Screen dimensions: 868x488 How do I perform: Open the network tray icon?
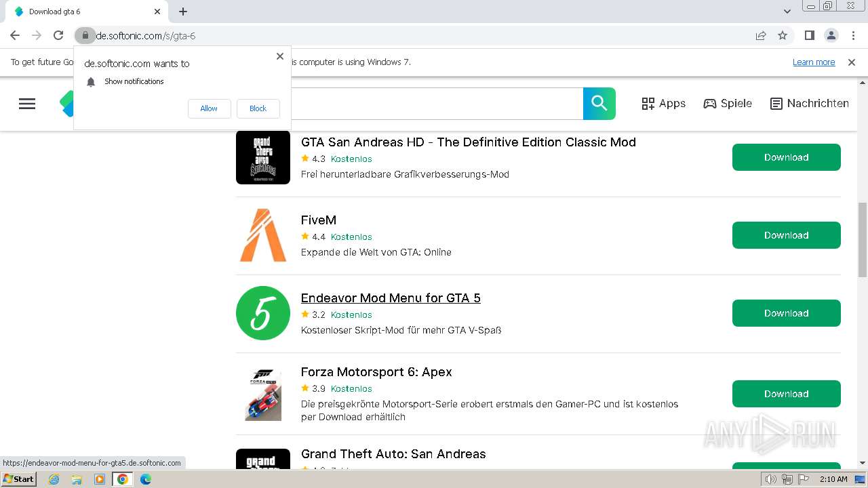coord(787,479)
